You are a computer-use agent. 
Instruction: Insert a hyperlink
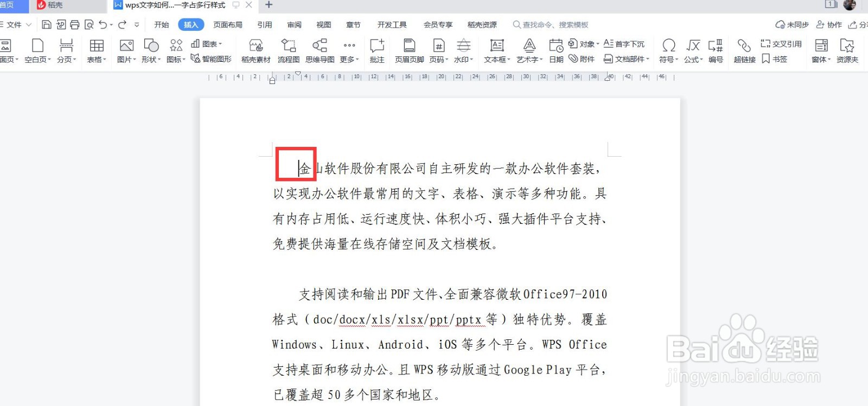(x=744, y=51)
